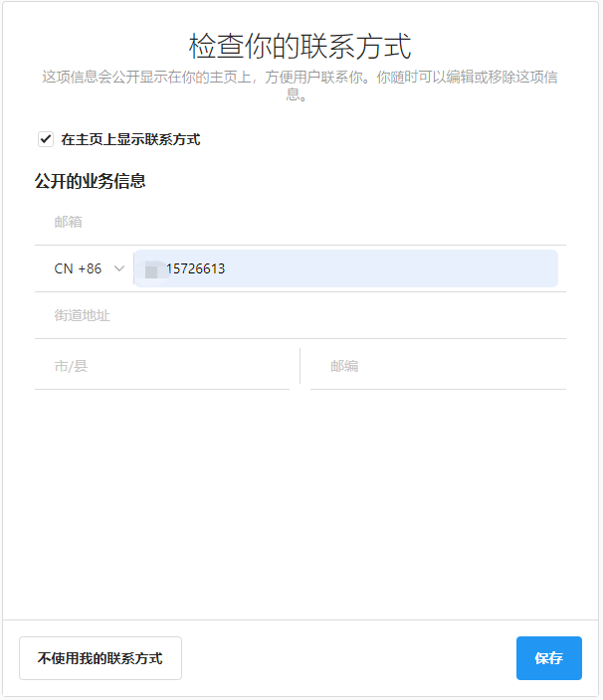Click the 检查你的联系方式 page heading
This screenshot has width=603, height=700.
click(x=301, y=46)
